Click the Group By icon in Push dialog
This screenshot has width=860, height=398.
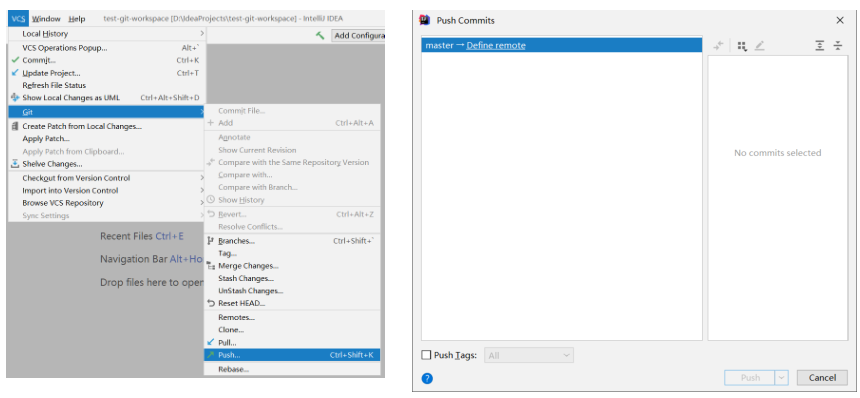[742, 46]
